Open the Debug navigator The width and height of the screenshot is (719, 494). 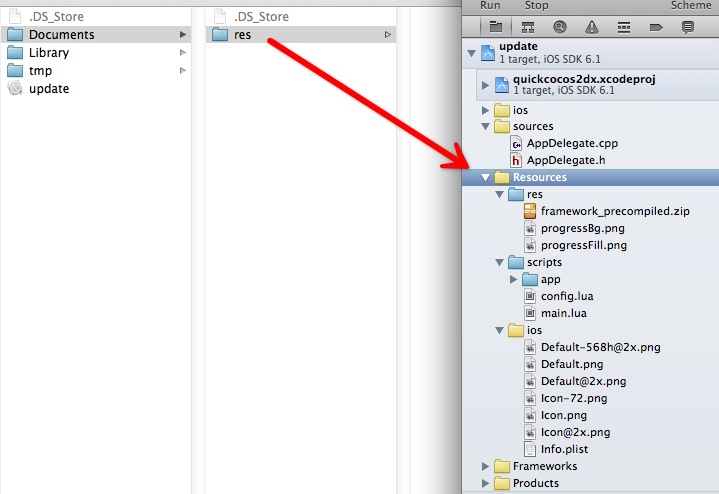pyautogui.click(x=623, y=28)
